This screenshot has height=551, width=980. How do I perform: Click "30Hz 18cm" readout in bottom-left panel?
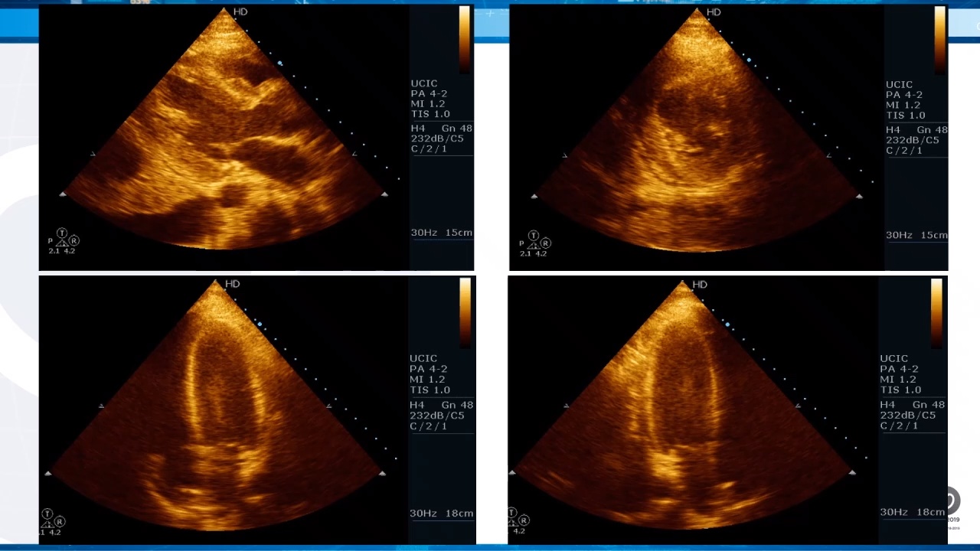pyautogui.click(x=442, y=514)
